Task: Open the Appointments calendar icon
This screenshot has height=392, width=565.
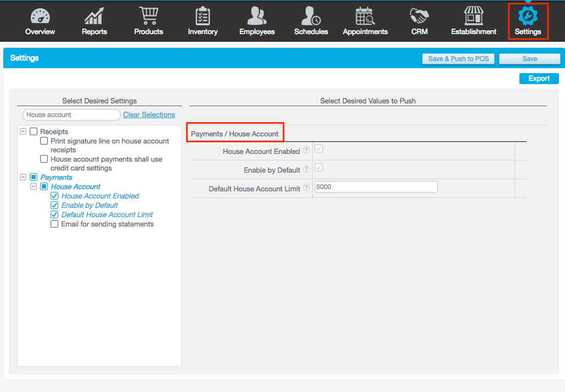Action: pyautogui.click(x=365, y=16)
